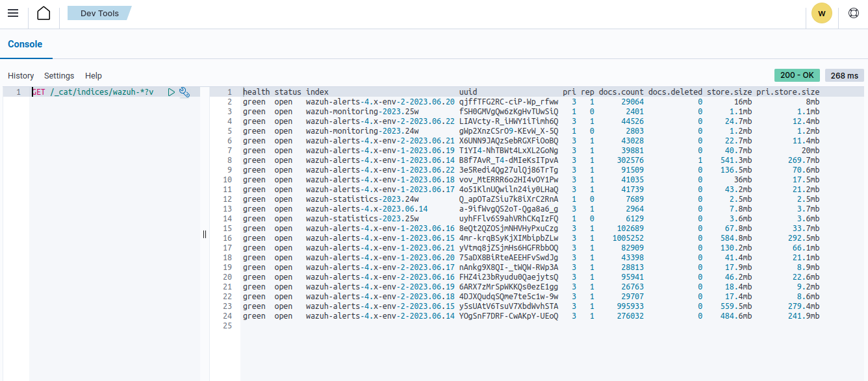This screenshot has height=381, width=868.
Task: Click store size value 541.3mb
Action: click(x=736, y=160)
